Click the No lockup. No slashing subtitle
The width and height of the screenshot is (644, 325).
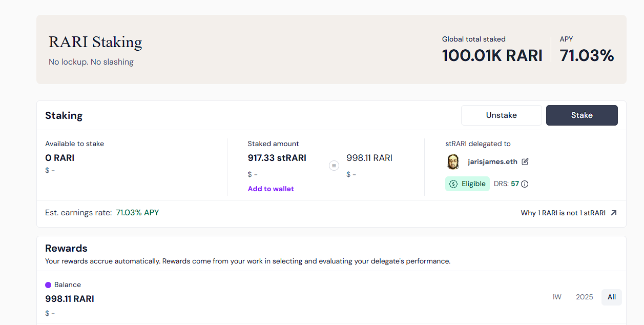pyautogui.click(x=91, y=62)
